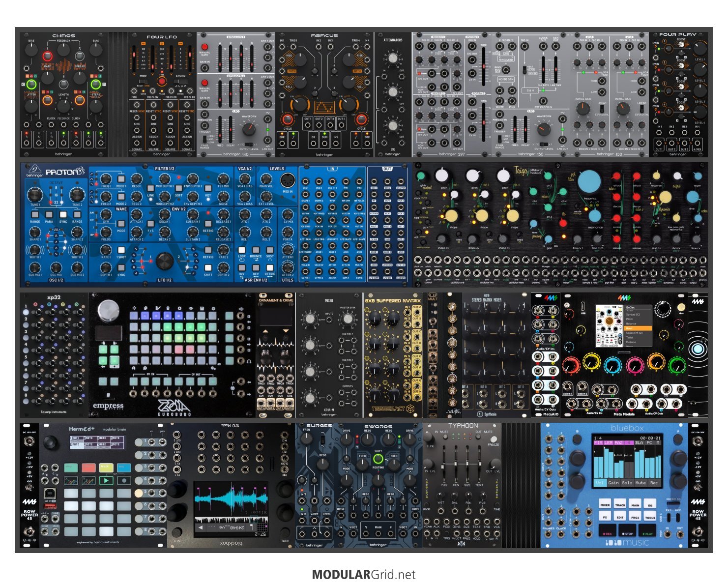This screenshot has height=585, width=728.
Task: Tap the TOOLS button on bluebox
Action: tap(650, 517)
